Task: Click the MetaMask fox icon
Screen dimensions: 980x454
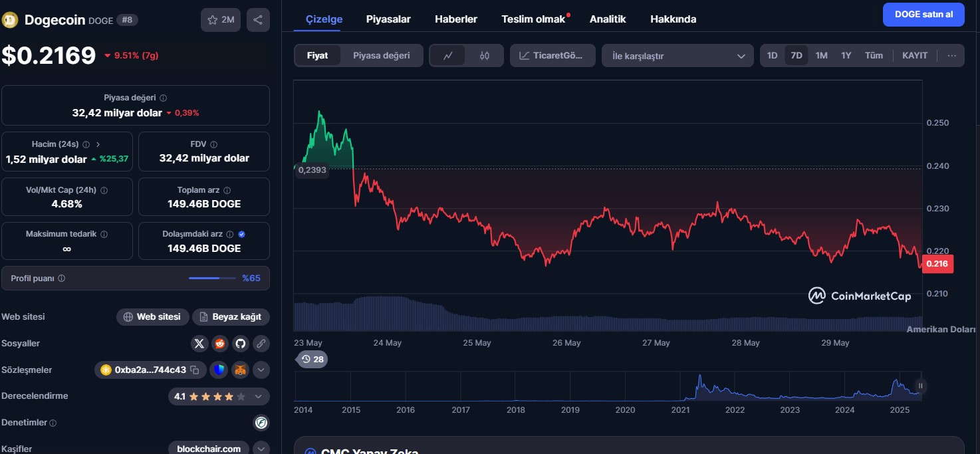Action: pyautogui.click(x=240, y=370)
